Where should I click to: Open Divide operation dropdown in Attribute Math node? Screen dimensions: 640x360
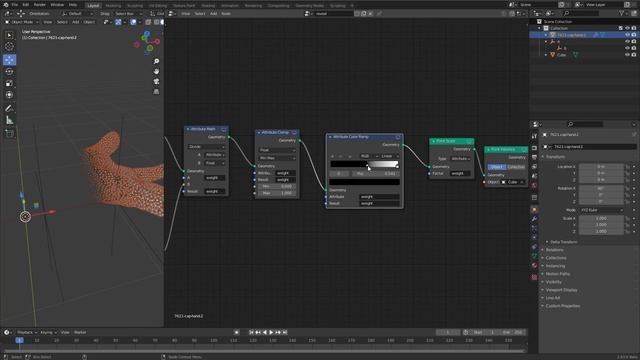coord(206,147)
